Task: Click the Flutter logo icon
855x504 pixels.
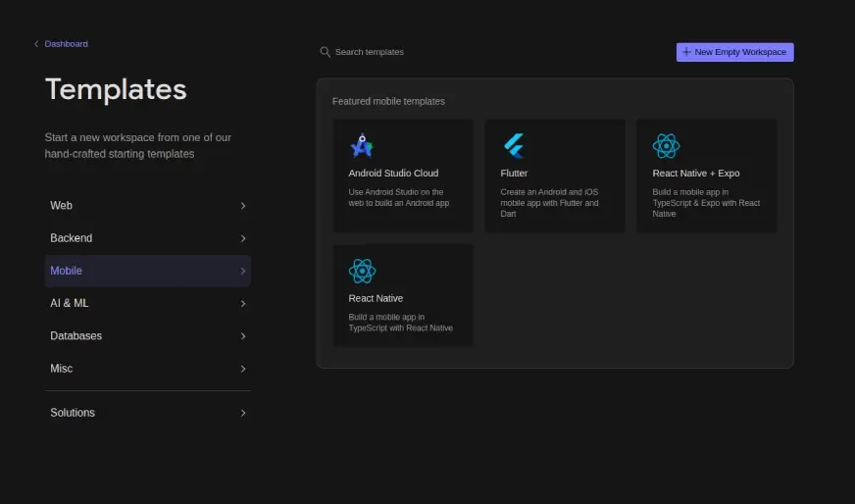Action: [x=514, y=146]
